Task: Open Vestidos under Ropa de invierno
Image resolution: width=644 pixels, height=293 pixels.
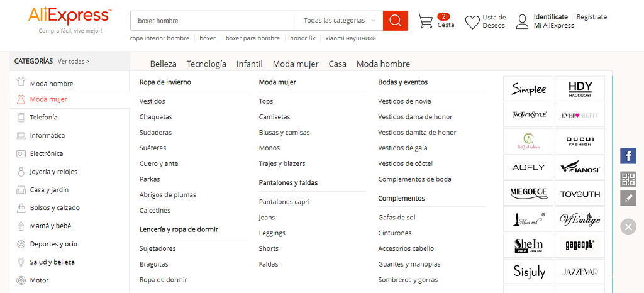Action: (152, 101)
